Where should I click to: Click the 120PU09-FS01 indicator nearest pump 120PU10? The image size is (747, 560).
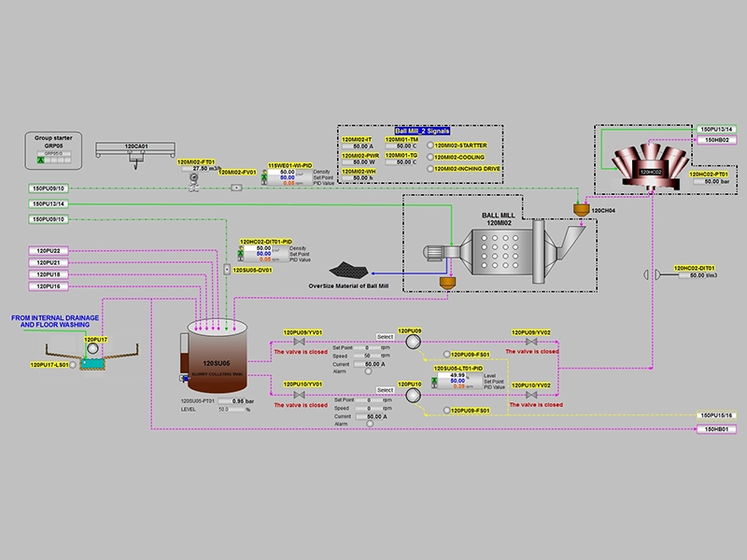click(446, 410)
